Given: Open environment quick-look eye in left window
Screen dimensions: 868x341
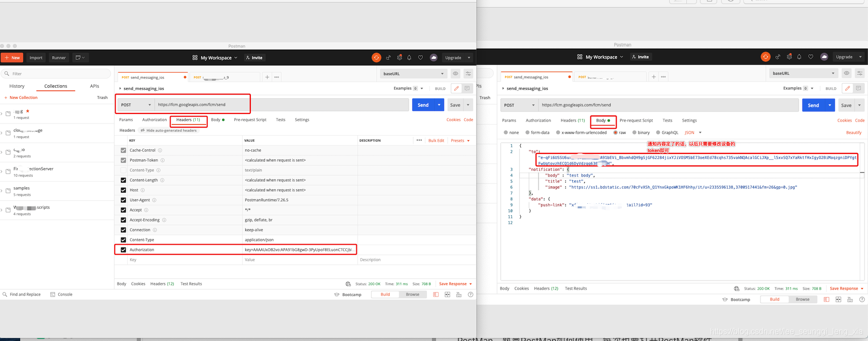Looking at the screenshot, I should pyautogui.click(x=455, y=74).
